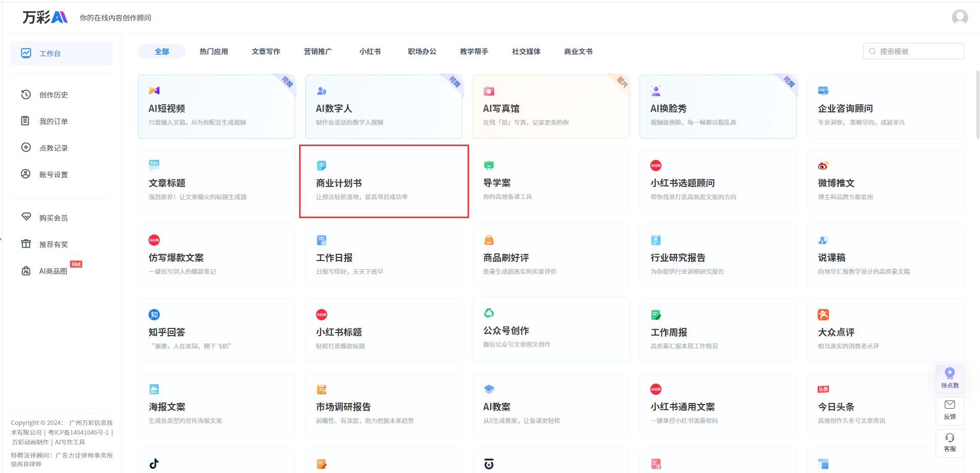The image size is (980, 473).
Task: Click the AI短视频 card icon
Action: point(154,90)
